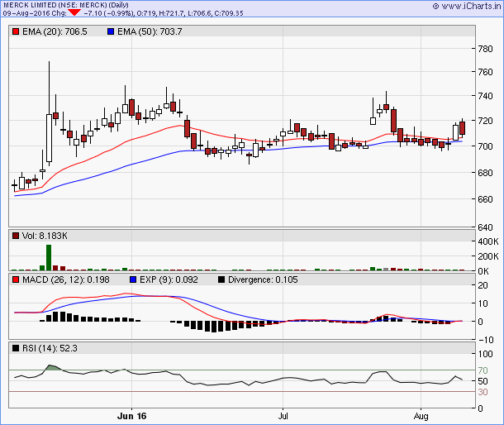Click the tall white candlestick in late May
The height and width of the screenshot is (425, 504).
pos(50,138)
